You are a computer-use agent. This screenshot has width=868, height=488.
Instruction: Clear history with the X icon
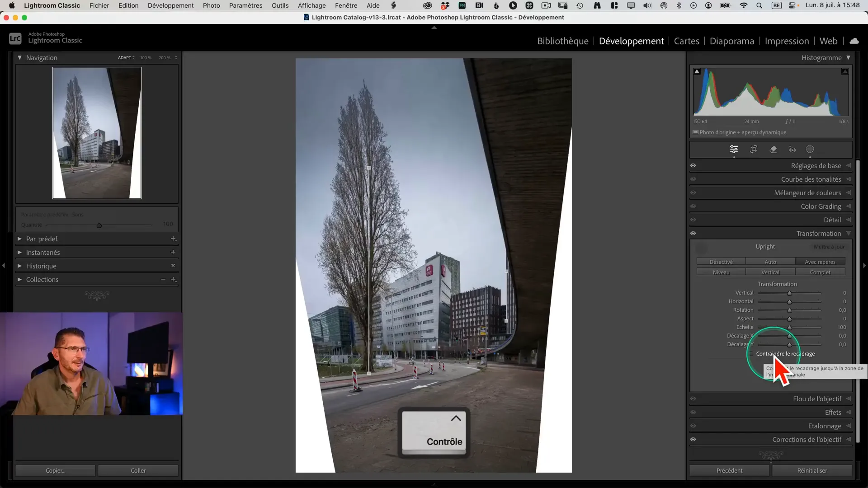[173, 266]
